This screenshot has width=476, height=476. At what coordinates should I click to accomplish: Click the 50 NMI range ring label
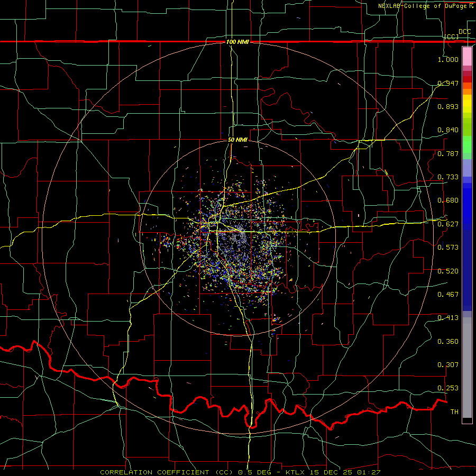(237, 140)
